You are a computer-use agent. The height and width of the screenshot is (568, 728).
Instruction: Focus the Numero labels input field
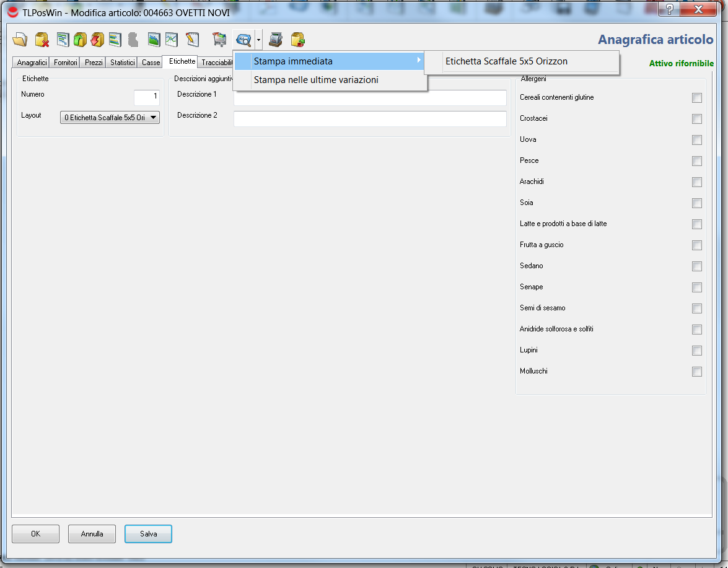pos(147,97)
